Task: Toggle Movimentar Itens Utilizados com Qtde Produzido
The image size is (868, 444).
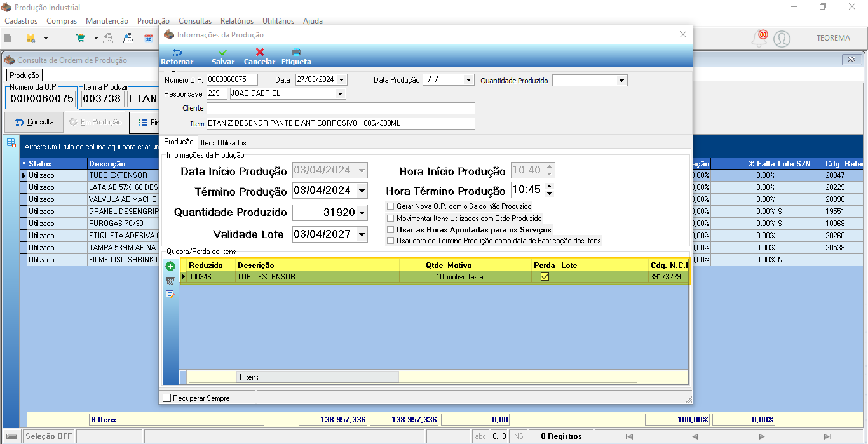Action: coord(391,218)
